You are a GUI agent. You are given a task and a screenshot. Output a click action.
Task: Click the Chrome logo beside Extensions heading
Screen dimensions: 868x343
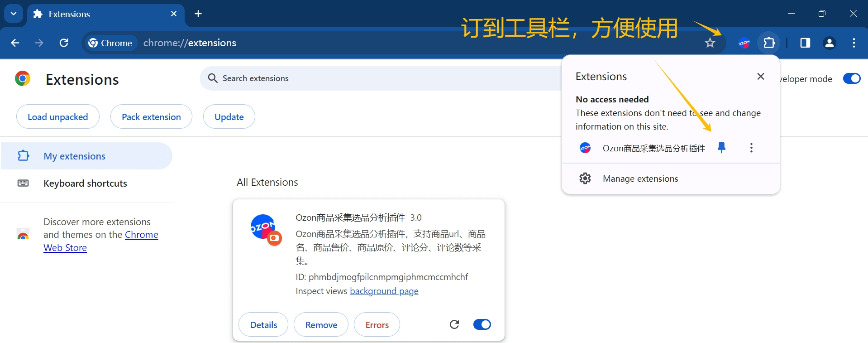(22, 79)
